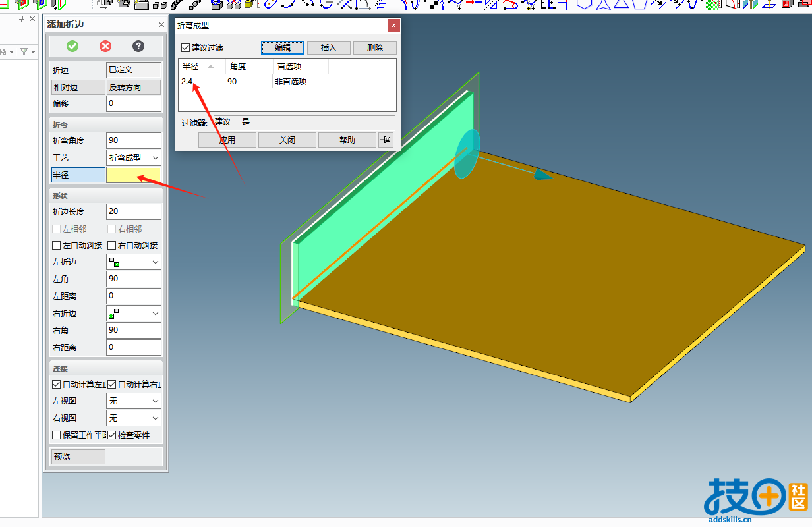This screenshot has height=527, width=812.
Task: Open the 工艺 dropdown showing 折弯成型
Action: coord(134,158)
